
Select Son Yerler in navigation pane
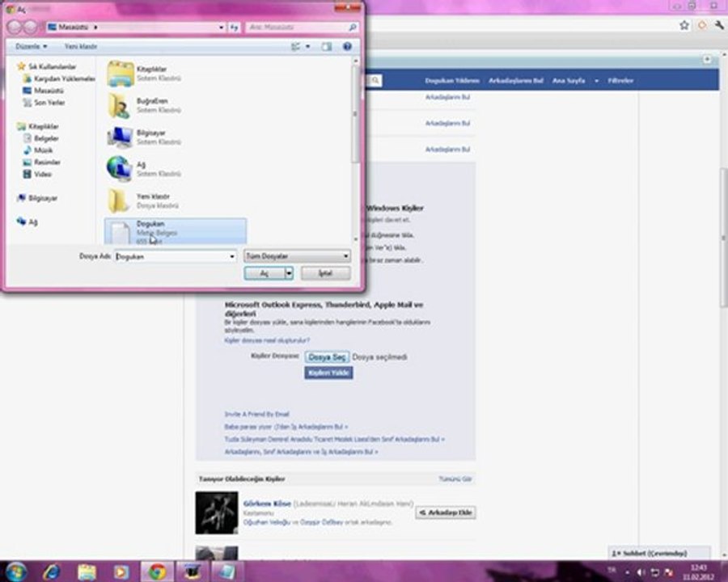coord(49,103)
